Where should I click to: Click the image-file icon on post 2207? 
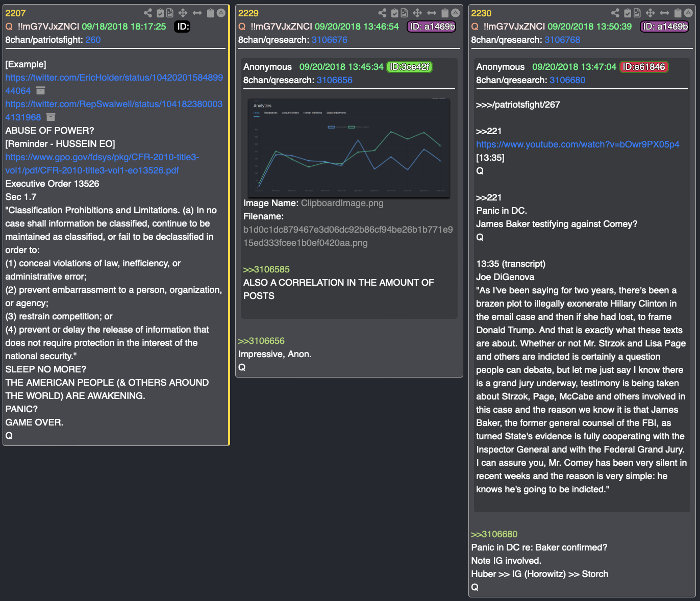[170, 13]
